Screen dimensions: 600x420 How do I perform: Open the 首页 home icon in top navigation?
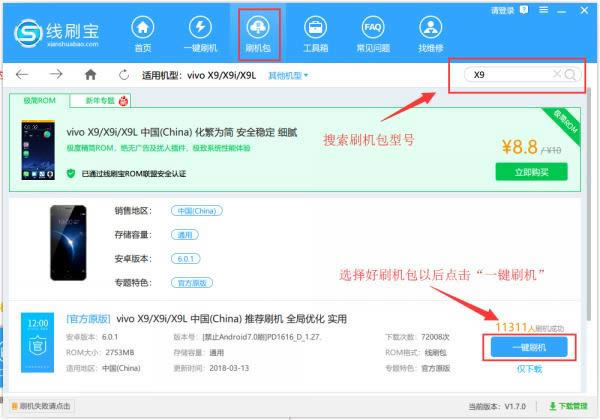[x=143, y=28]
